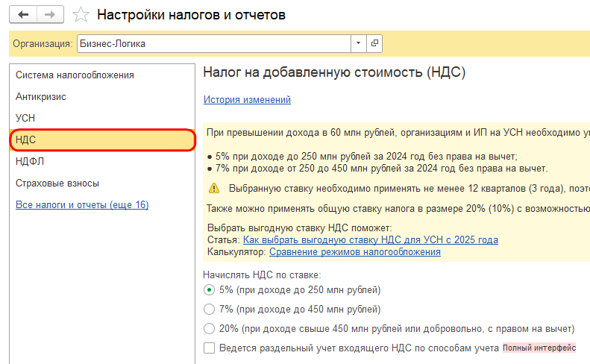Open Сравнение режимов налогообложения calculator link

(x=355, y=252)
